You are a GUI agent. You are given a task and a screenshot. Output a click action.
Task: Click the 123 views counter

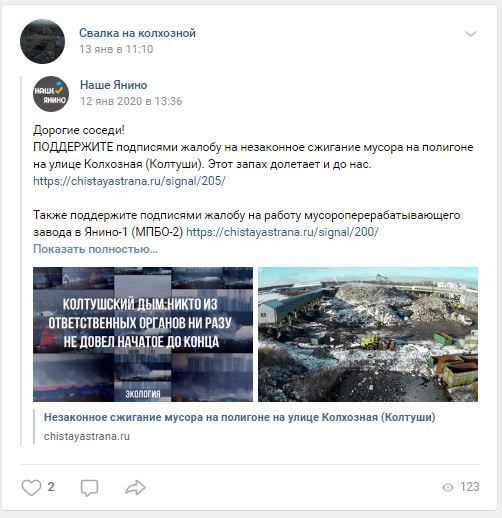[470, 487]
